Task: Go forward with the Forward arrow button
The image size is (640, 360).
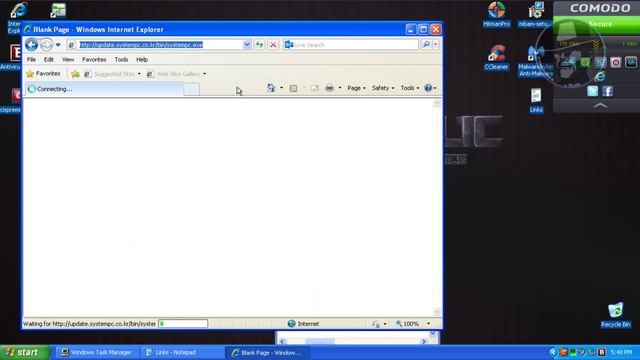Action: pos(46,44)
